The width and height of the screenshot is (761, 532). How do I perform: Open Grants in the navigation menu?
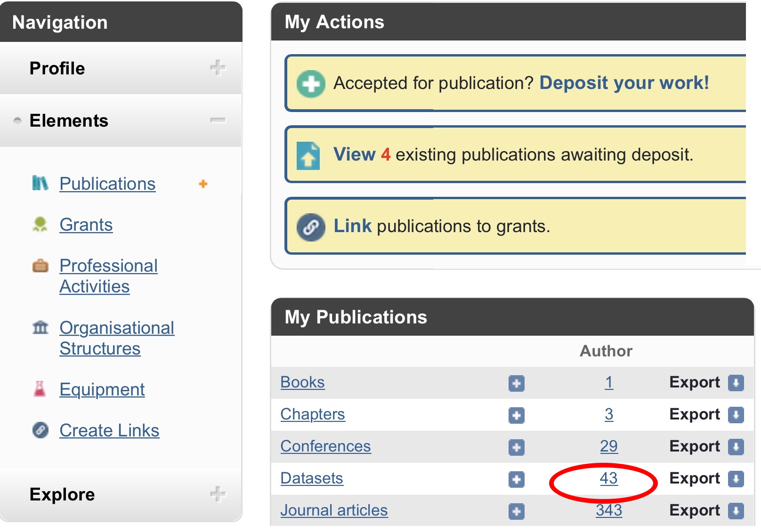coord(86,225)
